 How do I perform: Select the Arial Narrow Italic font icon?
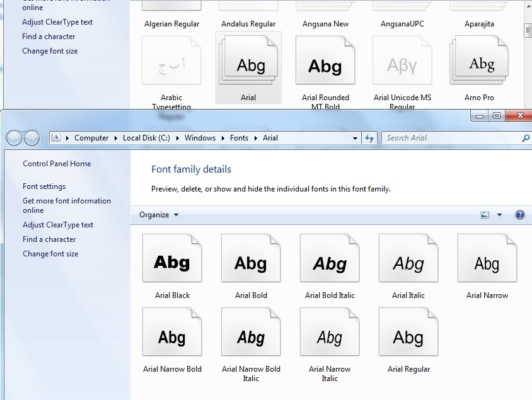[330, 332]
